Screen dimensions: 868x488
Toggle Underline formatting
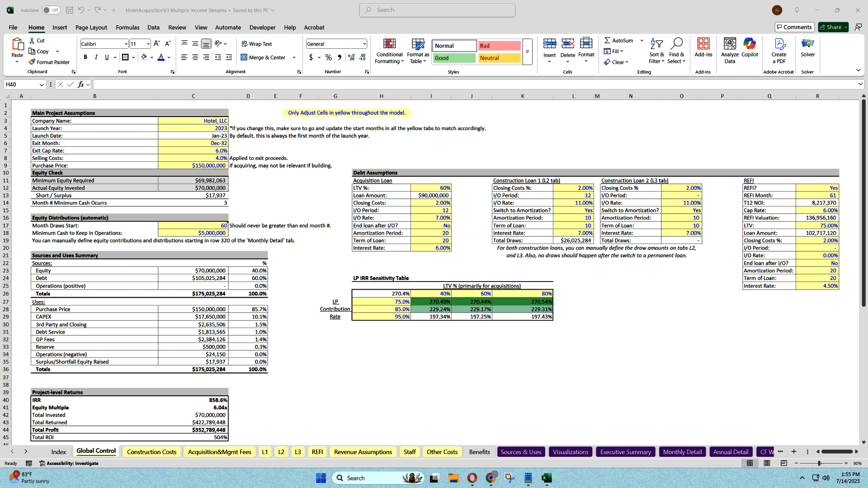coord(107,57)
